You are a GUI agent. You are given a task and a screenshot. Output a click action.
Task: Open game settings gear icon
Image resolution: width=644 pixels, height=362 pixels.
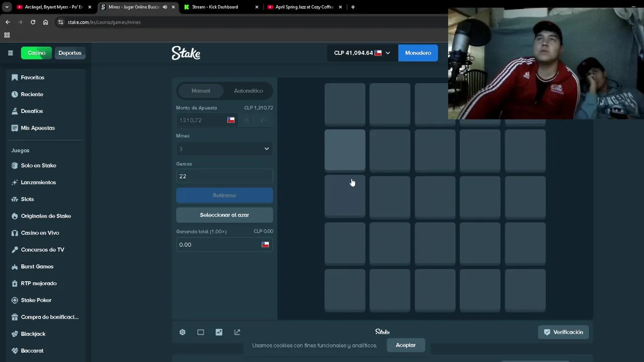point(183,332)
